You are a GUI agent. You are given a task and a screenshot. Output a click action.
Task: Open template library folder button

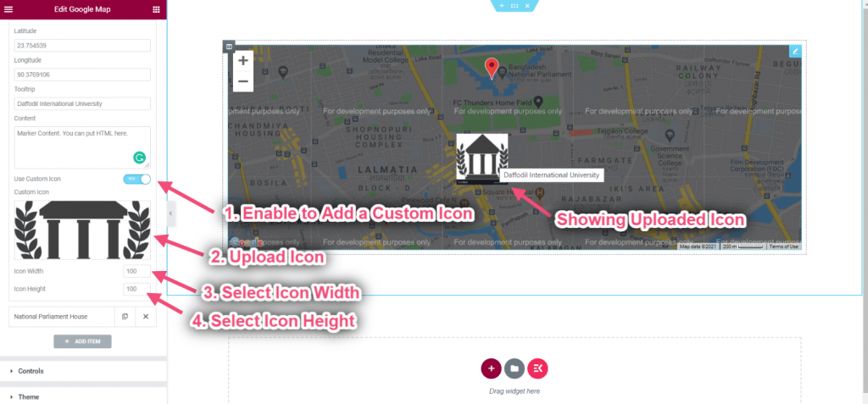pos(515,368)
